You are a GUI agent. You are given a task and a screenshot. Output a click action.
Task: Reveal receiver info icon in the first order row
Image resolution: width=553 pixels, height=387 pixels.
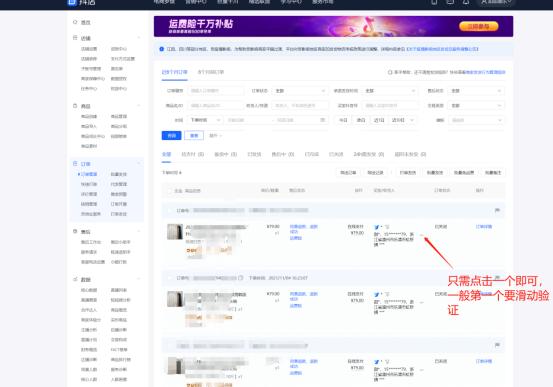tap(421, 235)
